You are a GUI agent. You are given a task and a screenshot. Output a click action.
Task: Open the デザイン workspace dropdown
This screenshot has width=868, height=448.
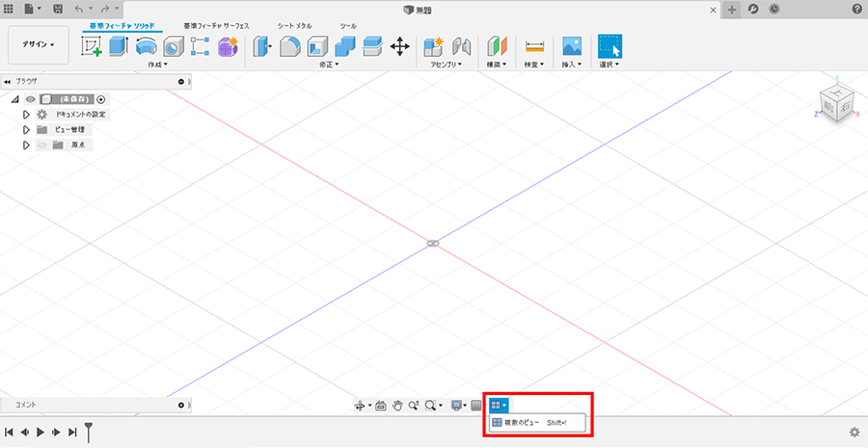39,44
